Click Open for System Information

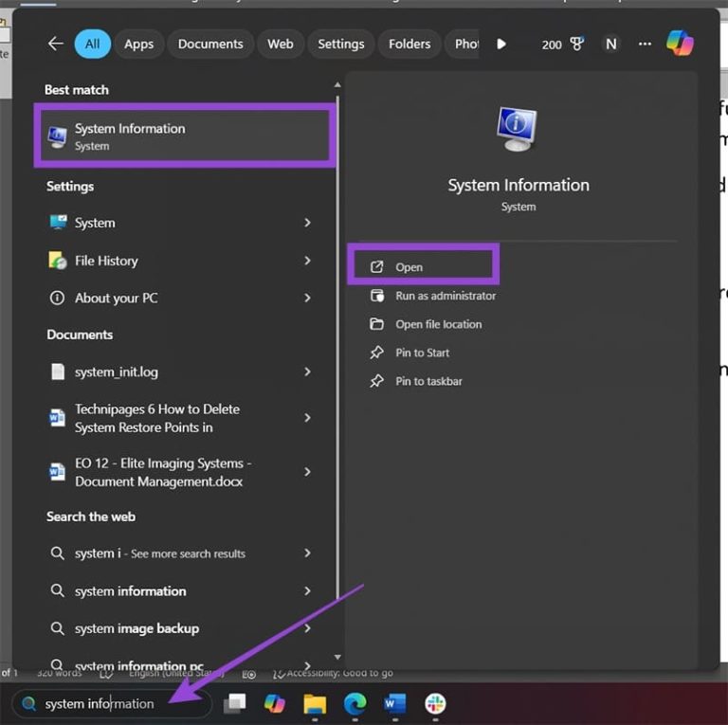click(409, 267)
